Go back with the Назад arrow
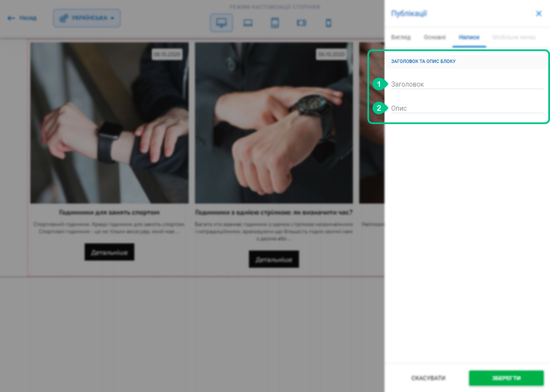 coord(22,18)
